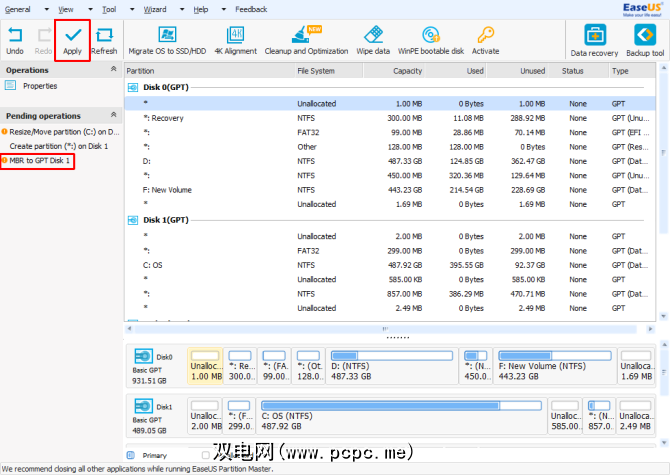Sort by the Used column header
This screenshot has width=670, height=475.
[455, 71]
